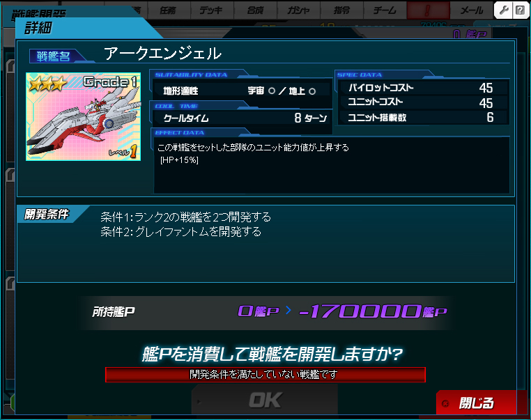
Task: Open the 合成 menu tab
Action: coord(255,10)
